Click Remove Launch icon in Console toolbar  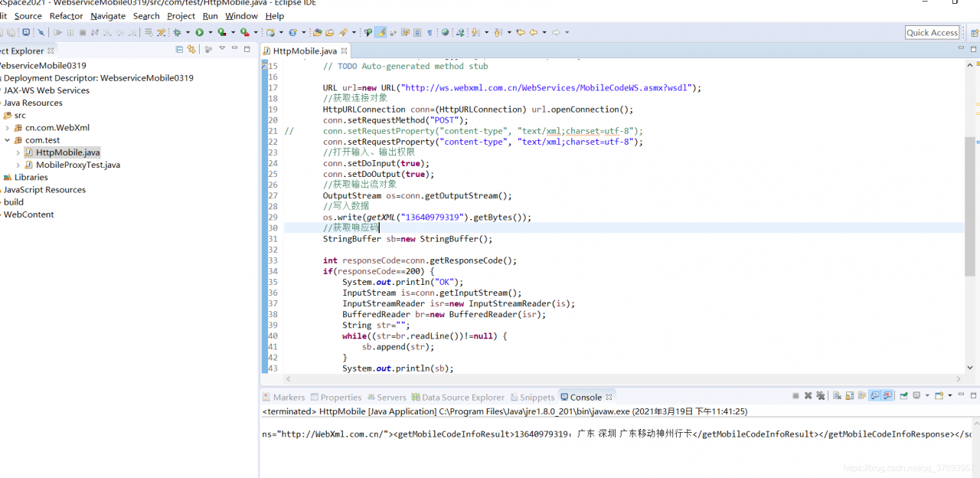[x=808, y=396]
